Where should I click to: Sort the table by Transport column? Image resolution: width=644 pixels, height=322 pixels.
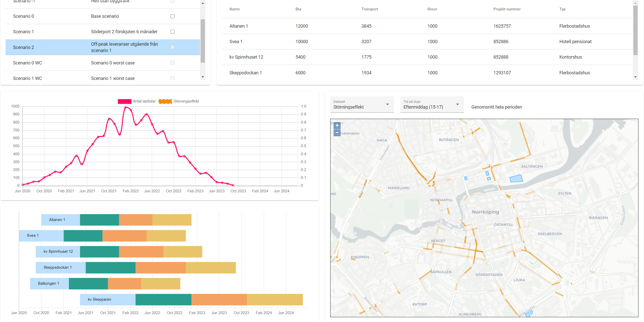pos(370,9)
